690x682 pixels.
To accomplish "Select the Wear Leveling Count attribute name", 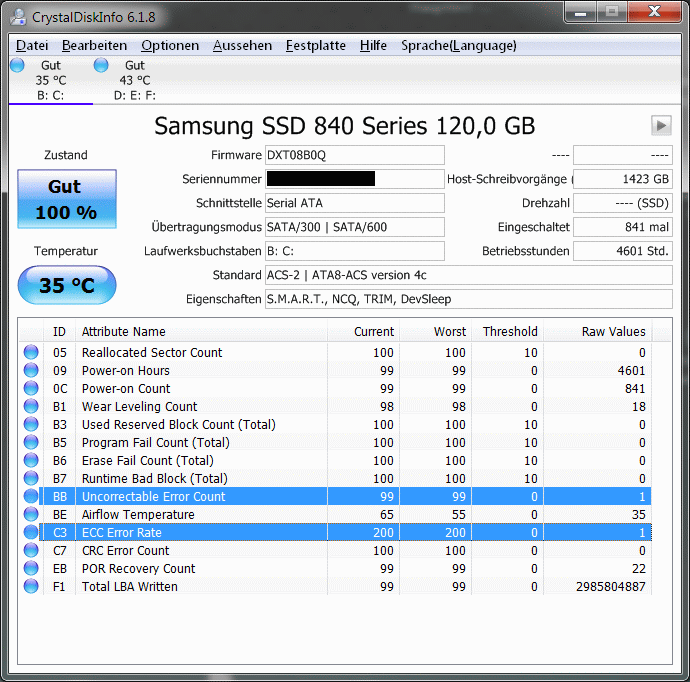I will pos(139,407).
